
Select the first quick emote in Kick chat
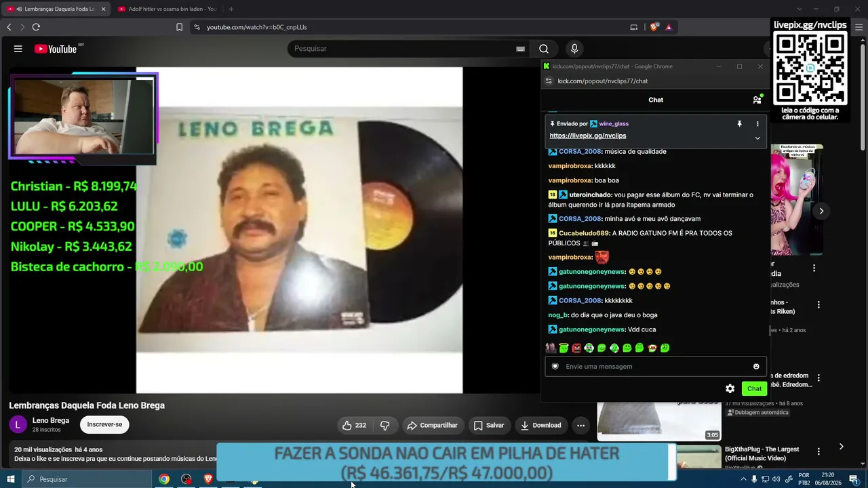[x=551, y=348]
